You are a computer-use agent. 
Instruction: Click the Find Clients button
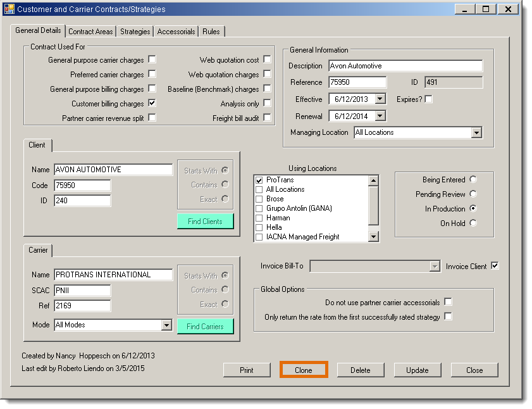(205, 222)
